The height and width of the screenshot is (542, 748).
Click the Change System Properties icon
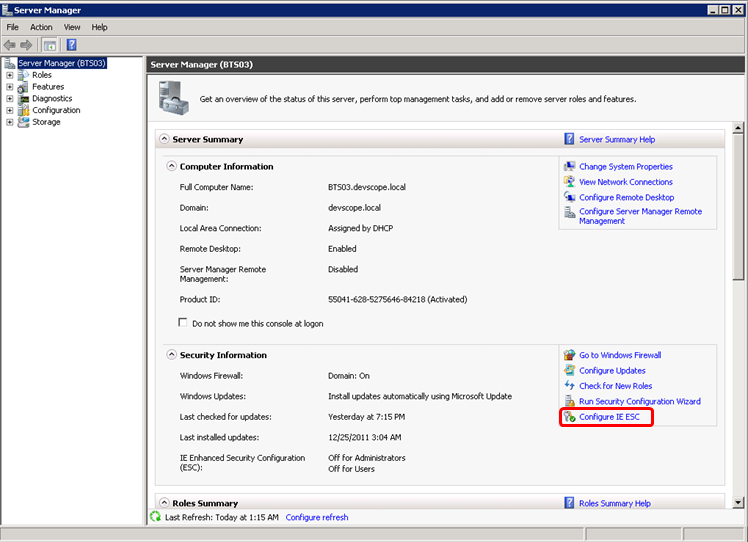point(569,167)
